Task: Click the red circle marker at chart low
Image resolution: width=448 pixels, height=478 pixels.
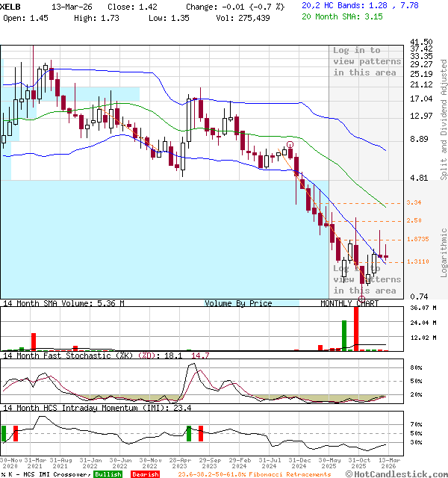Action: pyautogui.click(x=363, y=299)
